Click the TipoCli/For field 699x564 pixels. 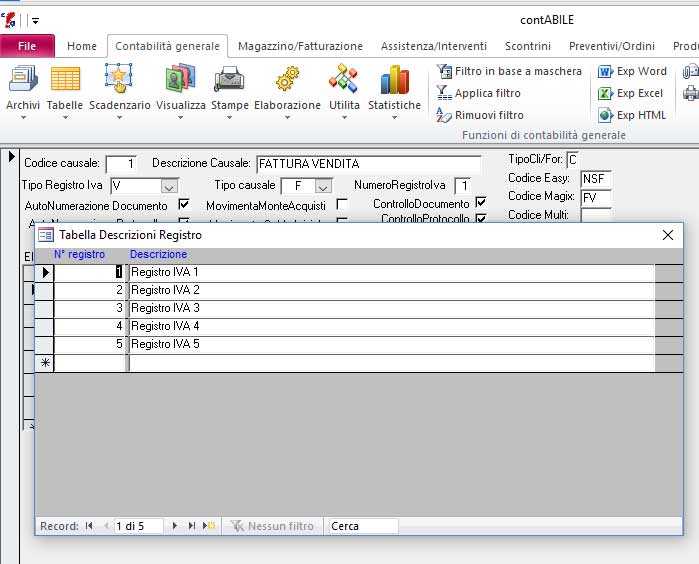(x=572, y=160)
